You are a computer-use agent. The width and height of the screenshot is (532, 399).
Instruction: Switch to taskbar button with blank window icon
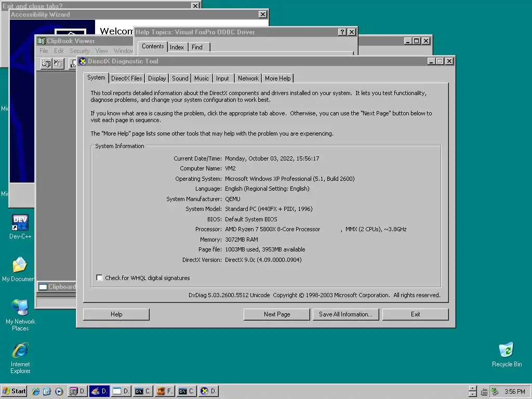(x=122, y=392)
